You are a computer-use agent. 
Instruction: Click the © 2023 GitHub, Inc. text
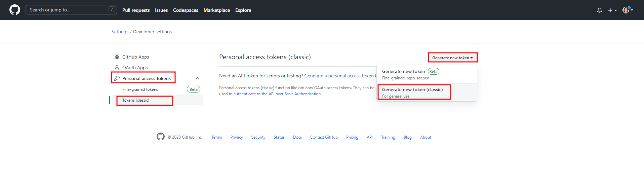click(x=185, y=137)
